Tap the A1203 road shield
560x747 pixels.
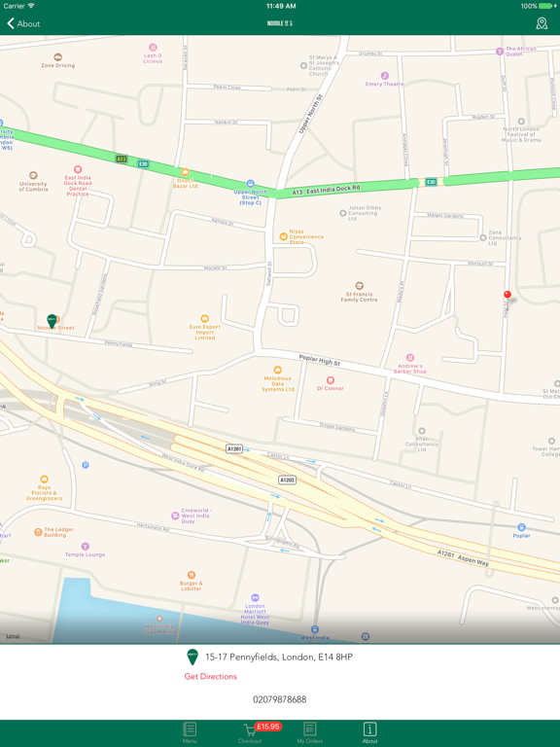coord(287,480)
